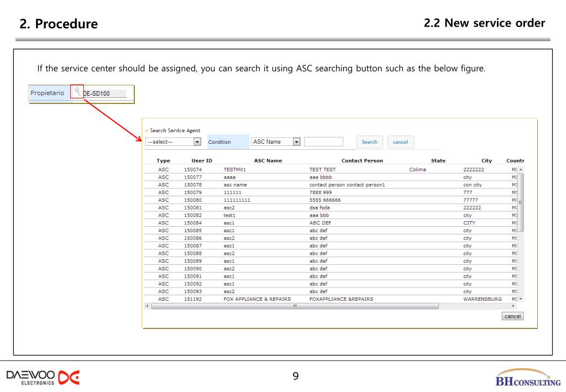Click the Daewoo Electronics logo

[41, 377]
